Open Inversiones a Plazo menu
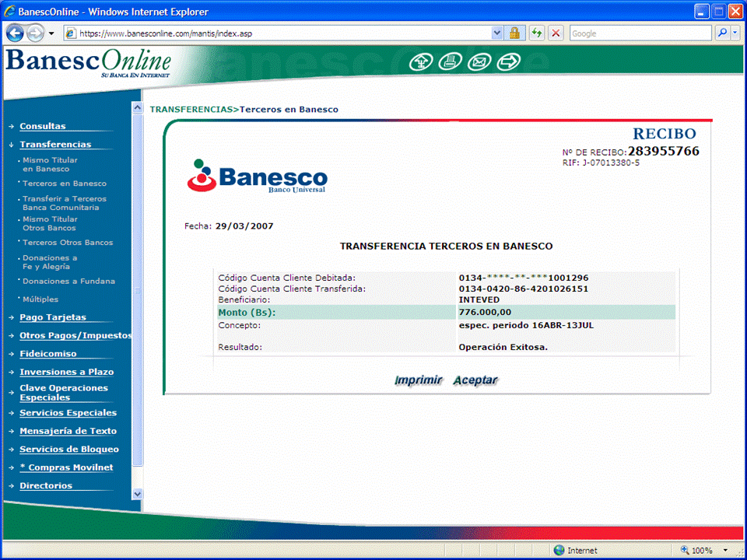The width and height of the screenshot is (747, 560). coord(67,372)
